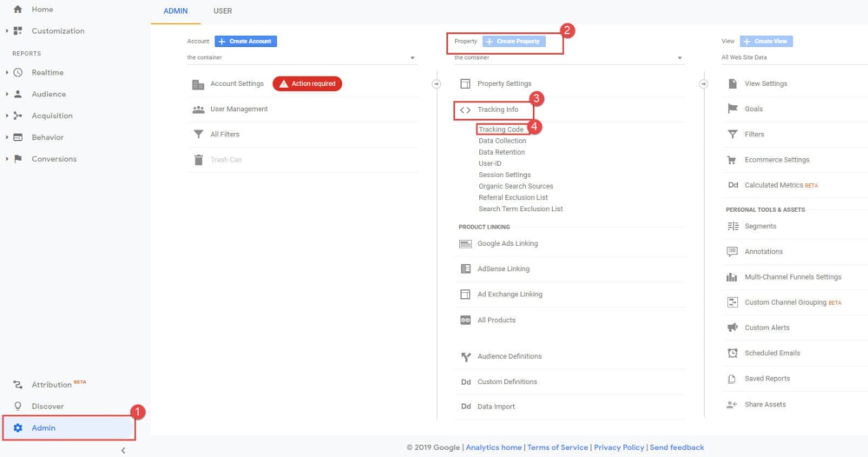Screen dimensions: 868x457
Task: Click the Create Property button
Action: point(514,41)
